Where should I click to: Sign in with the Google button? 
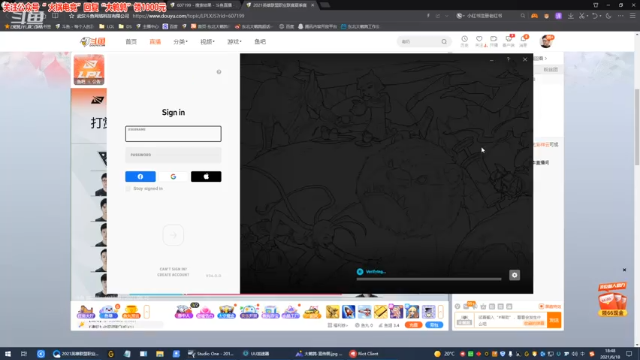pyautogui.click(x=173, y=176)
